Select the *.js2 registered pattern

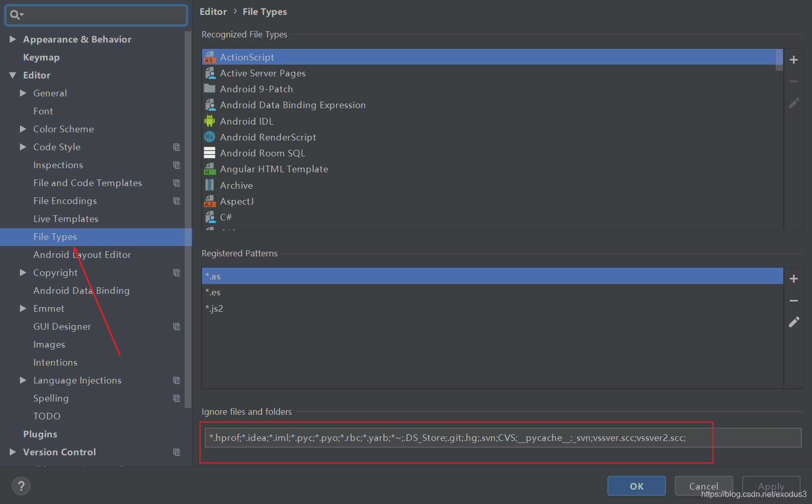[492, 308]
